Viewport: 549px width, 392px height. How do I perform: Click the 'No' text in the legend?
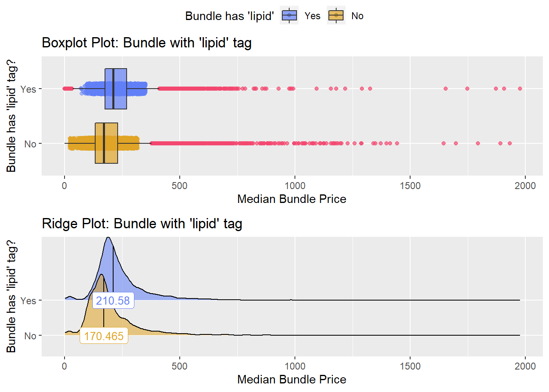(357, 16)
